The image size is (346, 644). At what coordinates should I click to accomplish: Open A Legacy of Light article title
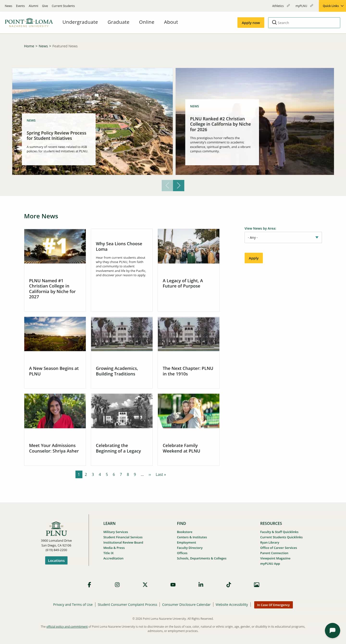[x=183, y=283]
